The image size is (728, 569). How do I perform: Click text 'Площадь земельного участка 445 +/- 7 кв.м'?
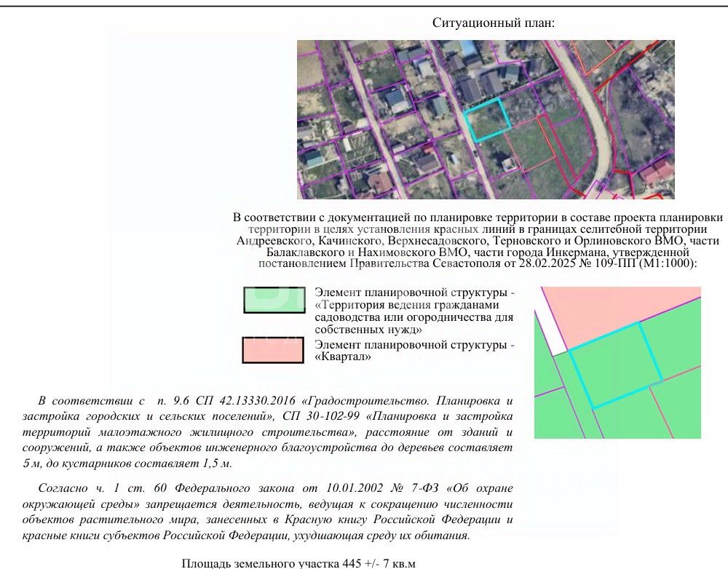[298, 563]
